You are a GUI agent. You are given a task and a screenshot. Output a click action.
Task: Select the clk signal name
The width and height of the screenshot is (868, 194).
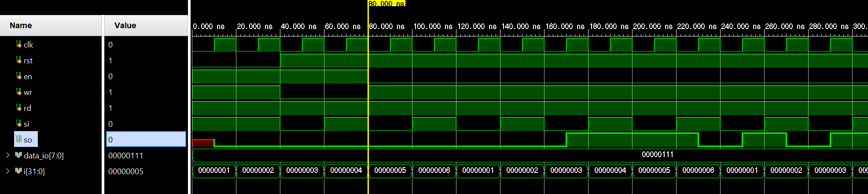(x=28, y=45)
